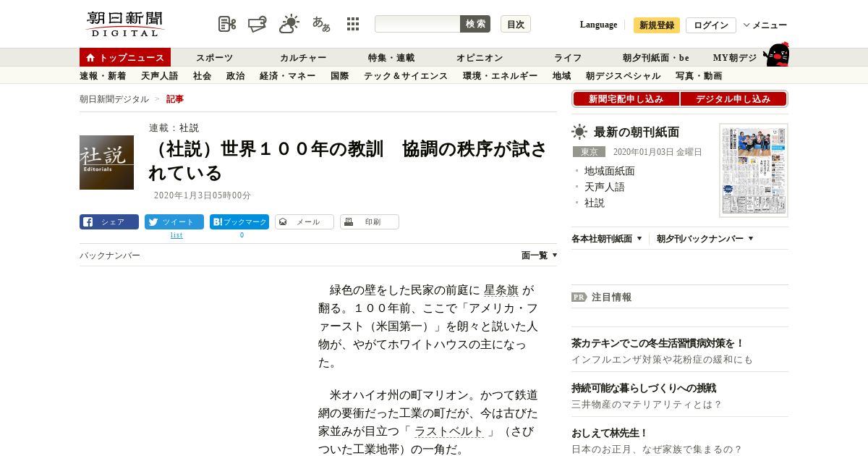Click the 検索 search button
The height and width of the screenshot is (456, 868).
coord(475,24)
